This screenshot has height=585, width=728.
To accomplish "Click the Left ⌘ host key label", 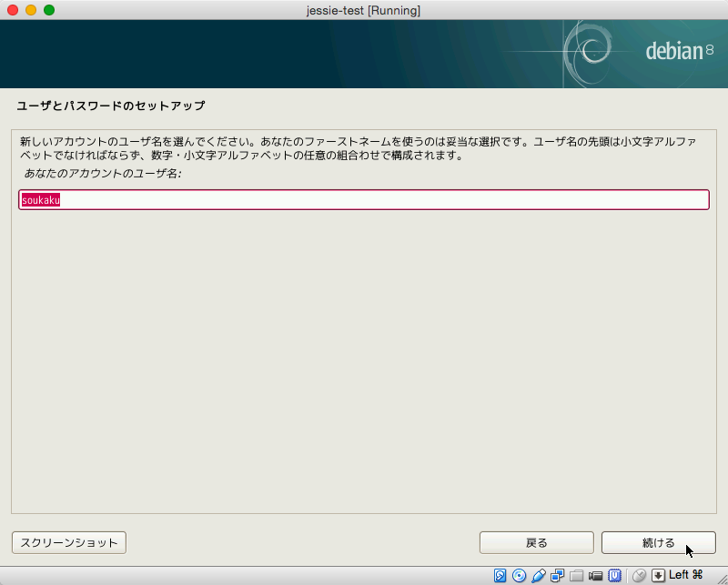I will (x=686, y=575).
